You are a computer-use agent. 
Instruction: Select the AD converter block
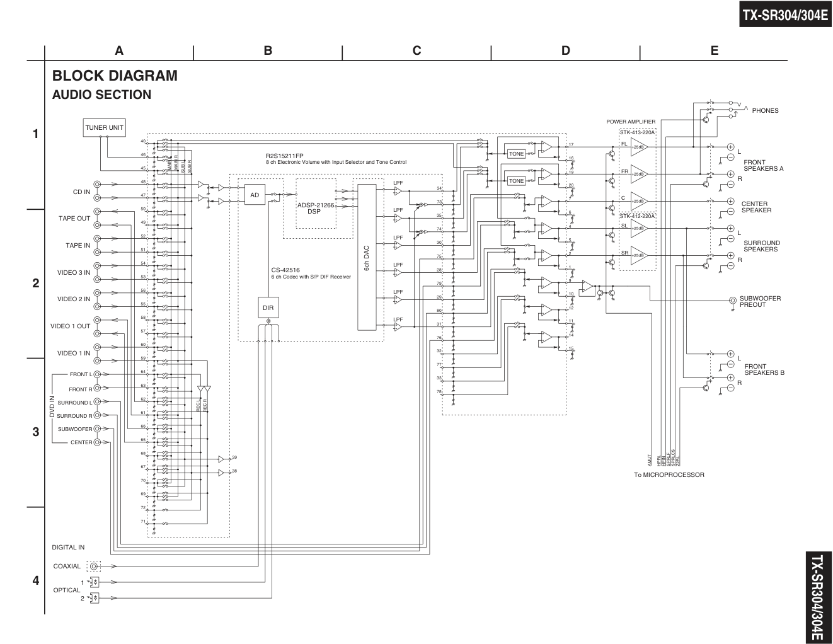click(x=255, y=195)
